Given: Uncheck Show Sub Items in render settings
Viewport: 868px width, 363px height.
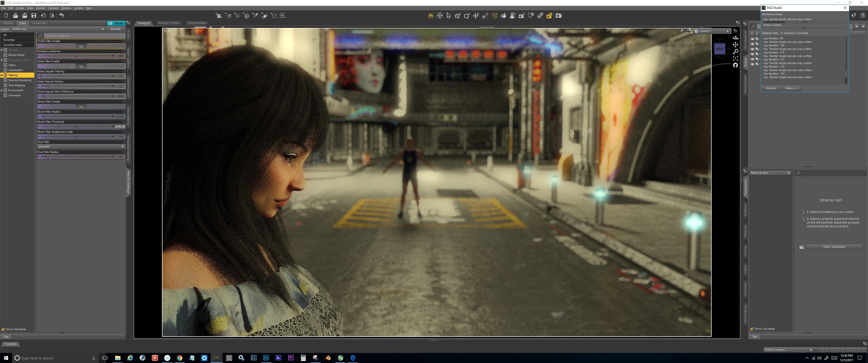Looking at the screenshot, I should click(x=3, y=329).
